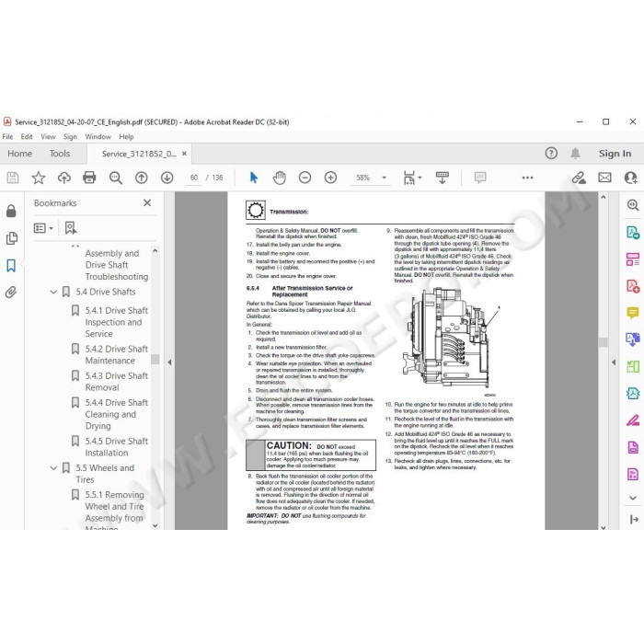The image size is (644, 644).
Task: Open the Edit menu
Action: click(27, 136)
